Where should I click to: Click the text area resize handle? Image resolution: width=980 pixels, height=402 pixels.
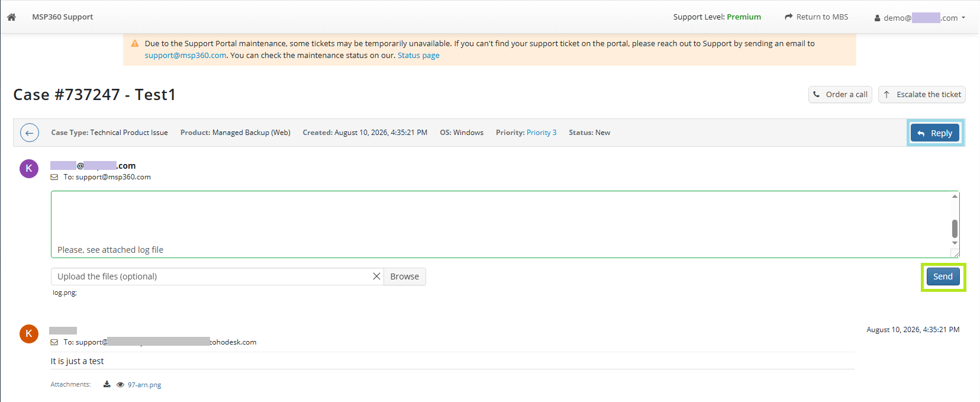[x=955, y=253]
